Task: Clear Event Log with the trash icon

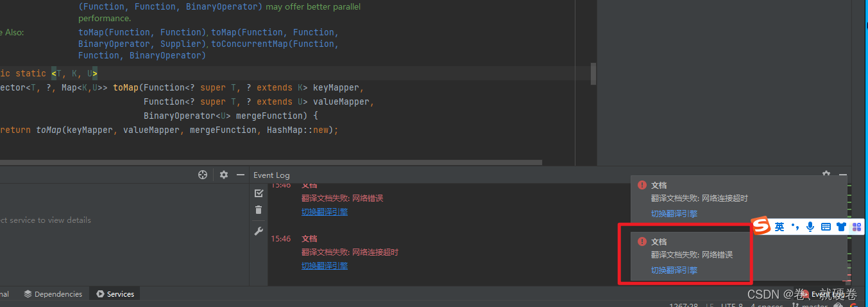Action: pos(259,210)
